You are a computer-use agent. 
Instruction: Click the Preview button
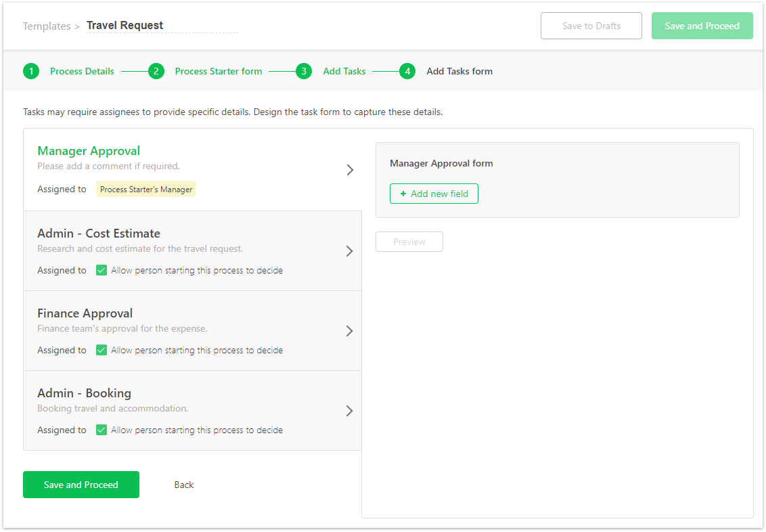pyautogui.click(x=409, y=242)
